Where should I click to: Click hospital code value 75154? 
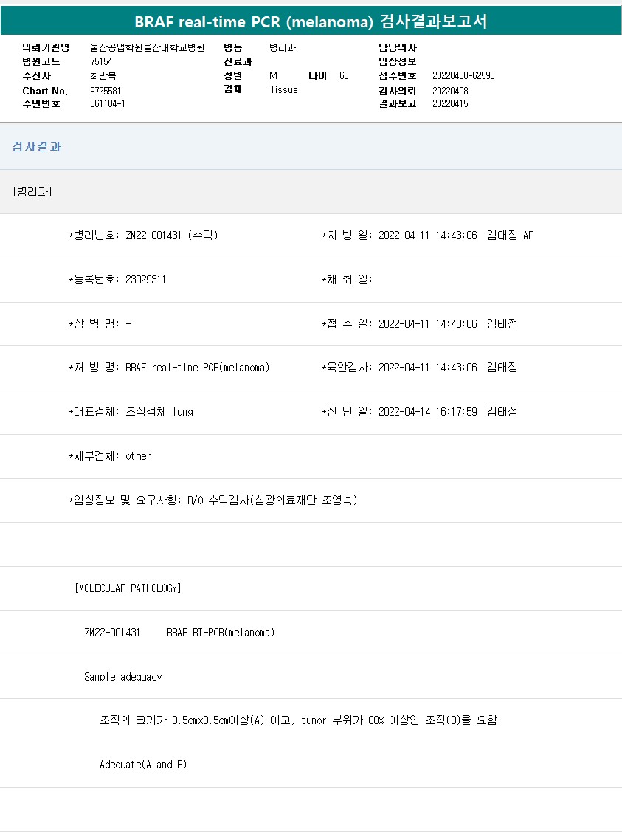101,61
